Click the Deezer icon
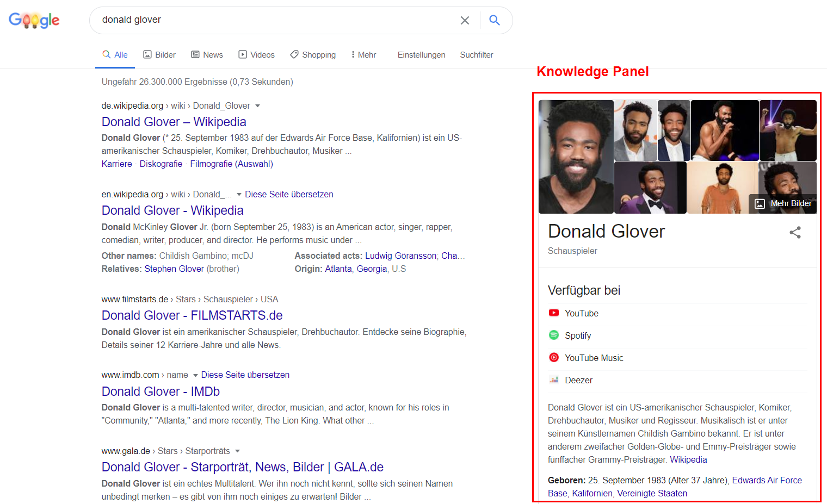827x504 pixels. click(x=554, y=379)
